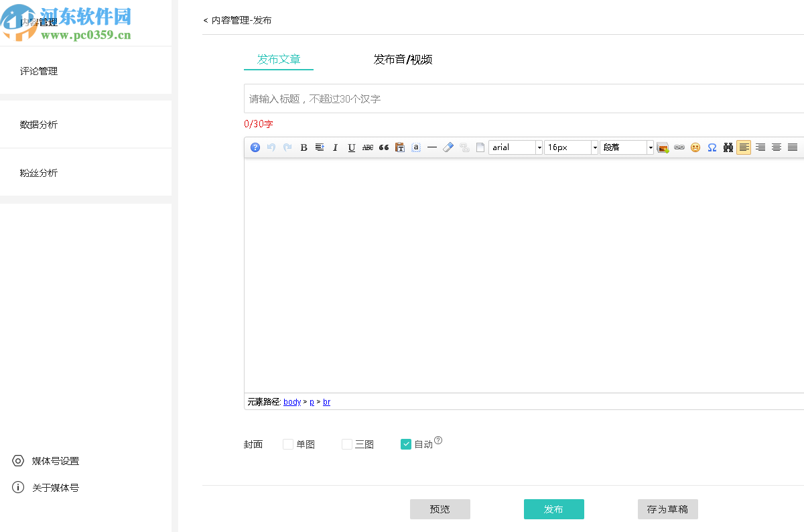
Task: Click the editor help question mark icon
Action: point(255,147)
